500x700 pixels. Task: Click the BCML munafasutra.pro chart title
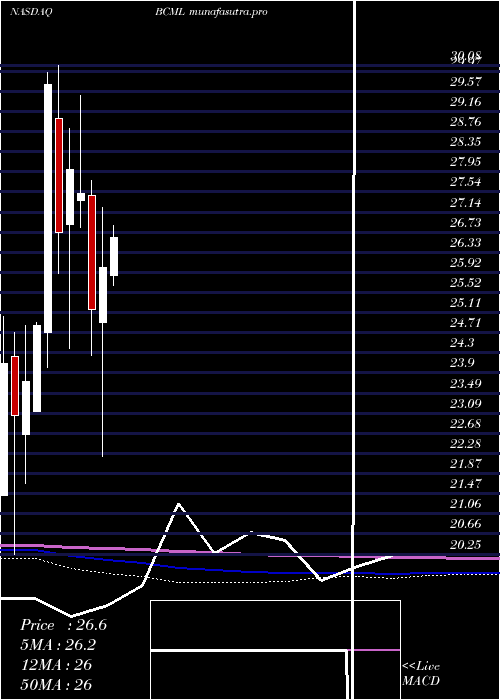(x=212, y=12)
